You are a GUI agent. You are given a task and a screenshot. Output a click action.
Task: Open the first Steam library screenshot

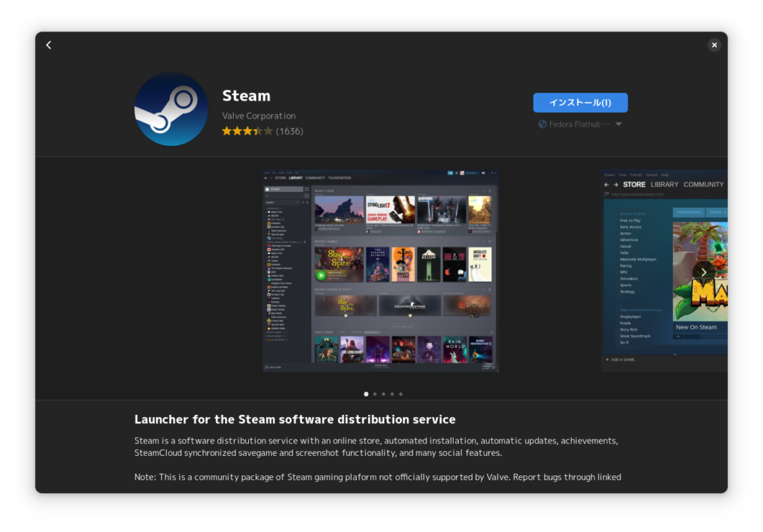(x=381, y=270)
